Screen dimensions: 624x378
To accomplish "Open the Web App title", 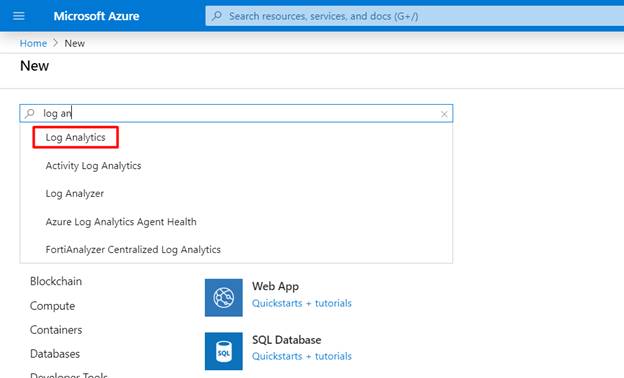I will (x=275, y=286).
